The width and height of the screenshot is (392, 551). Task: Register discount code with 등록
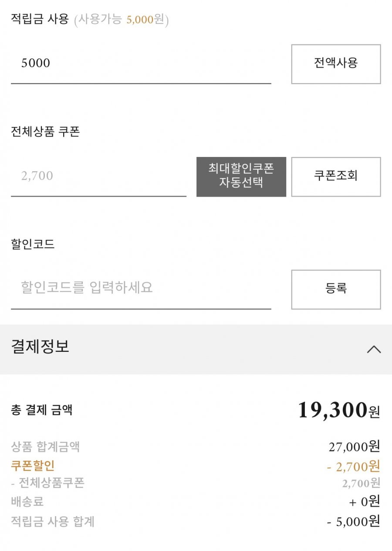tap(336, 289)
